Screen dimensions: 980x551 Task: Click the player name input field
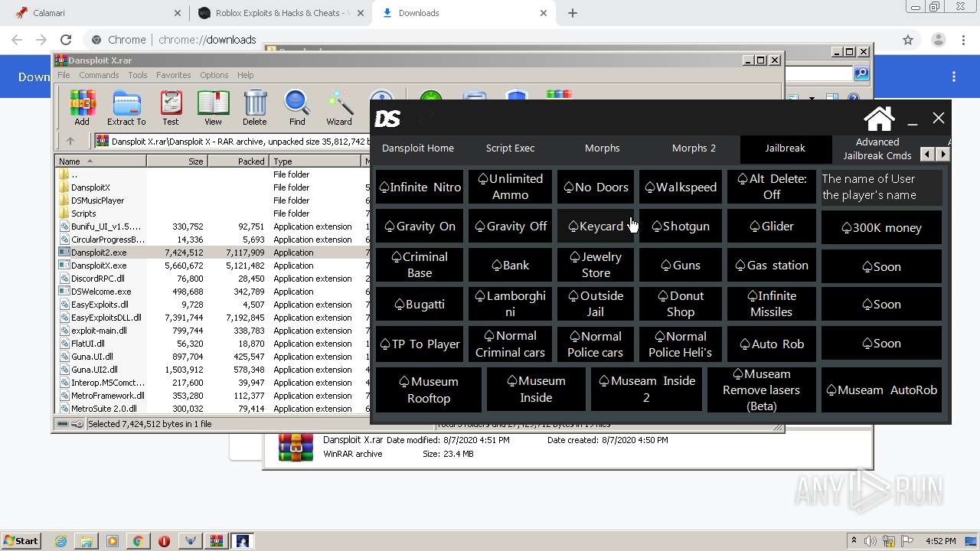click(881, 187)
